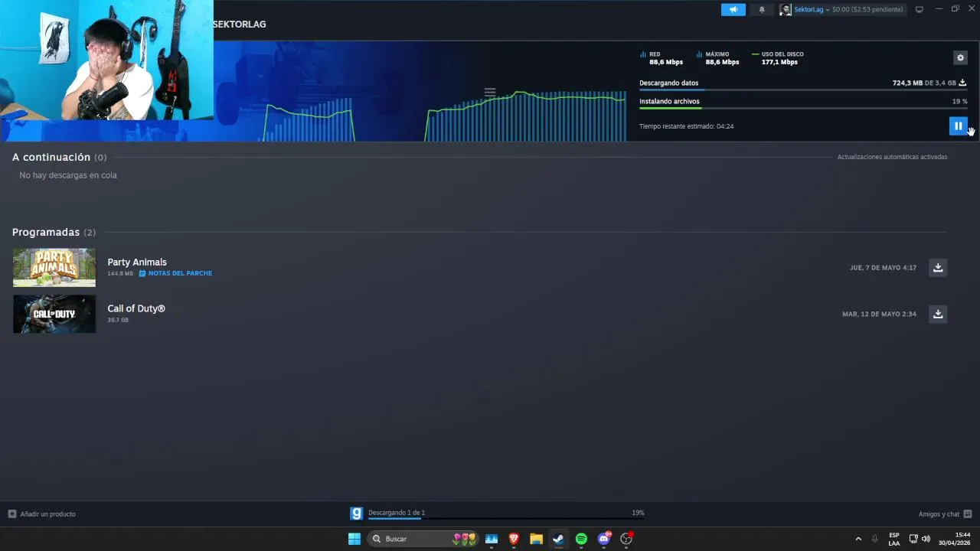
Task: Click Descargando 1 de 1 status
Action: point(397,513)
